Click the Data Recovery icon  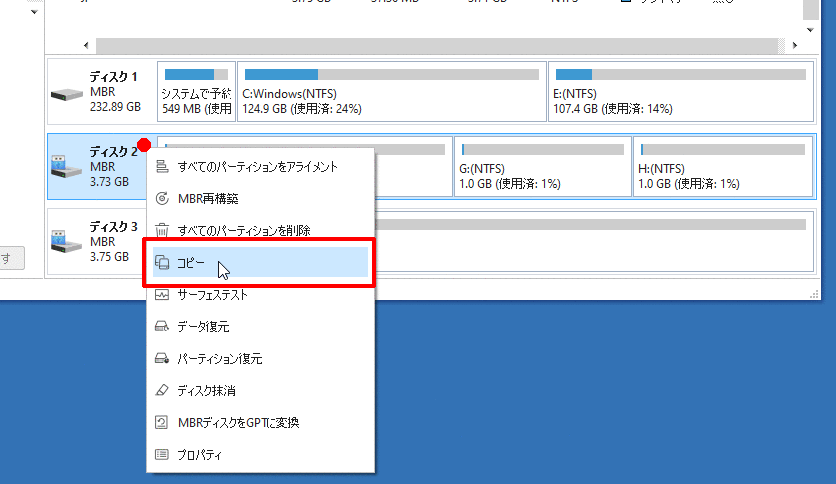click(162, 327)
